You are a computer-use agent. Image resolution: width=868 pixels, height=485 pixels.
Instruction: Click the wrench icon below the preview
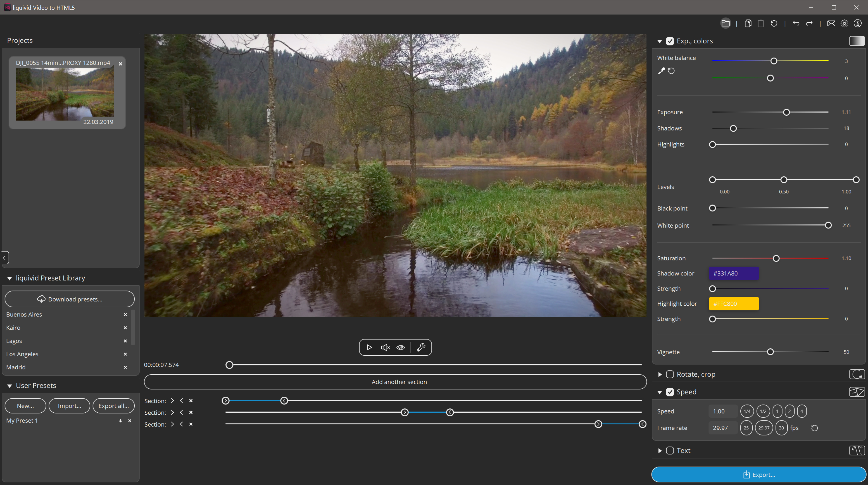(x=421, y=347)
